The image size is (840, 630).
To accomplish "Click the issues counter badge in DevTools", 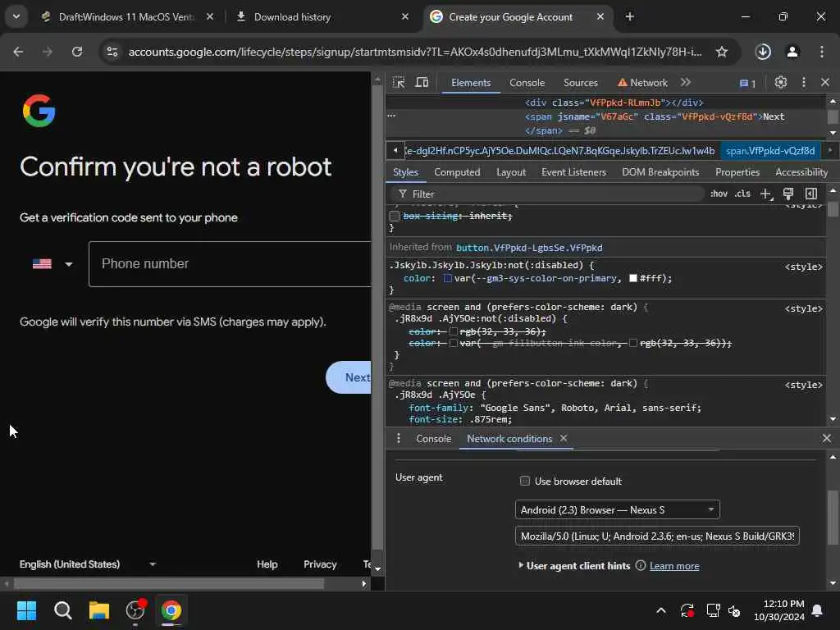I will pos(747,83).
